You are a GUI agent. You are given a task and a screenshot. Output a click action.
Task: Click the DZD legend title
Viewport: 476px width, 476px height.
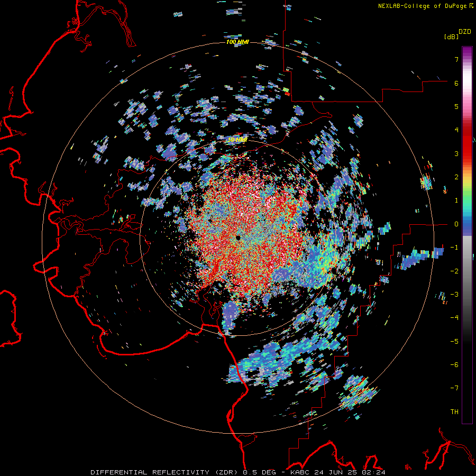[465, 32]
